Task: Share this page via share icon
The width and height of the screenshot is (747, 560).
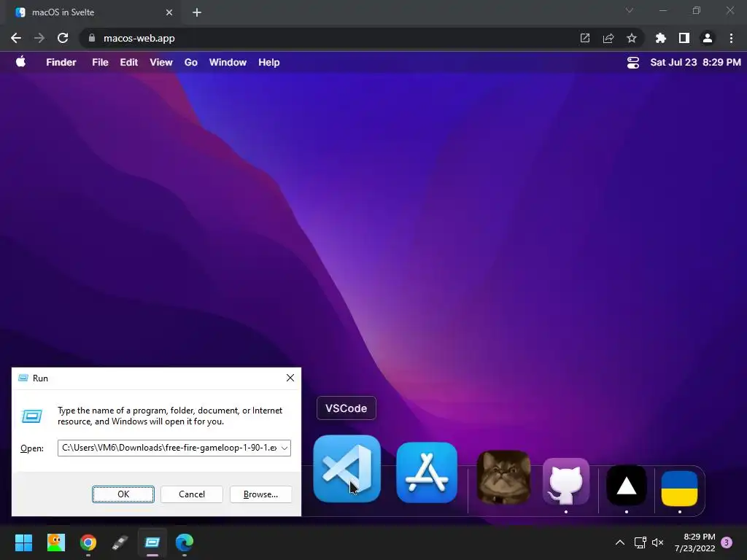Action: (608, 38)
